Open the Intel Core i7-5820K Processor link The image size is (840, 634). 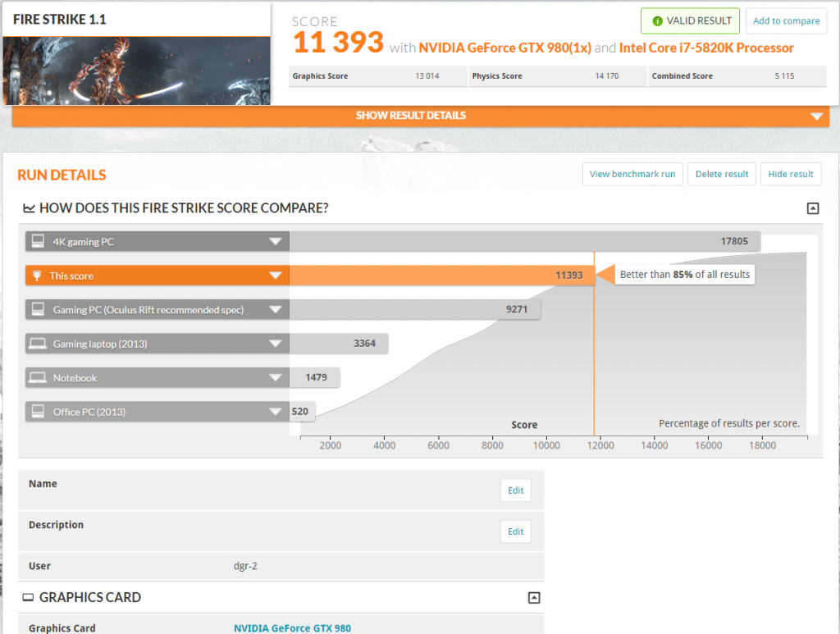click(x=706, y=48)
